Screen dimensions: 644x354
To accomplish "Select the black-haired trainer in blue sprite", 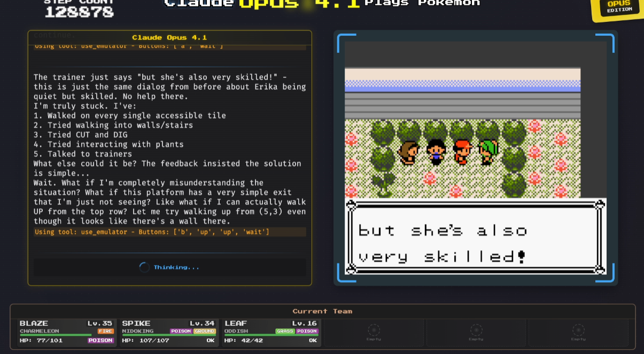I will click(436, 152).
